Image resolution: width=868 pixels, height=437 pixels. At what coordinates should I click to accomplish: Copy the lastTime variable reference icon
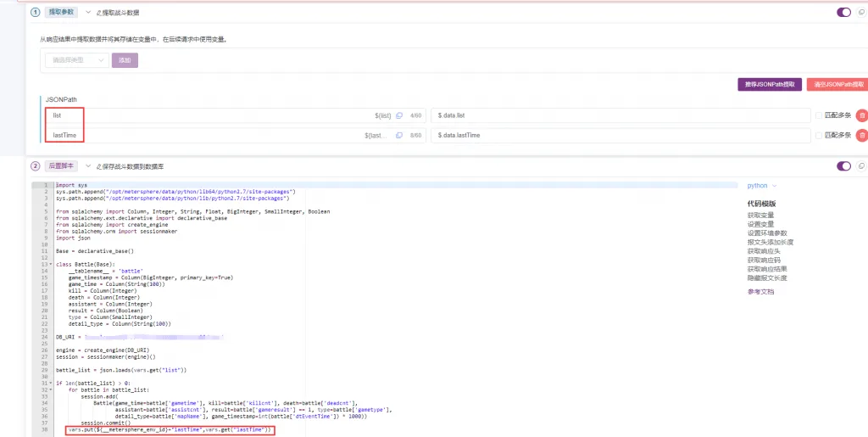tap(398, 135)
